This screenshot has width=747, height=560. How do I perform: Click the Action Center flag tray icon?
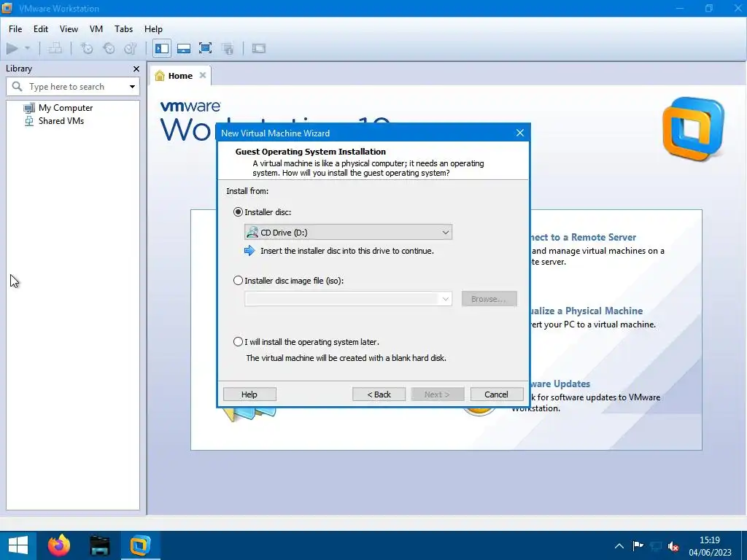coord(638,545)
